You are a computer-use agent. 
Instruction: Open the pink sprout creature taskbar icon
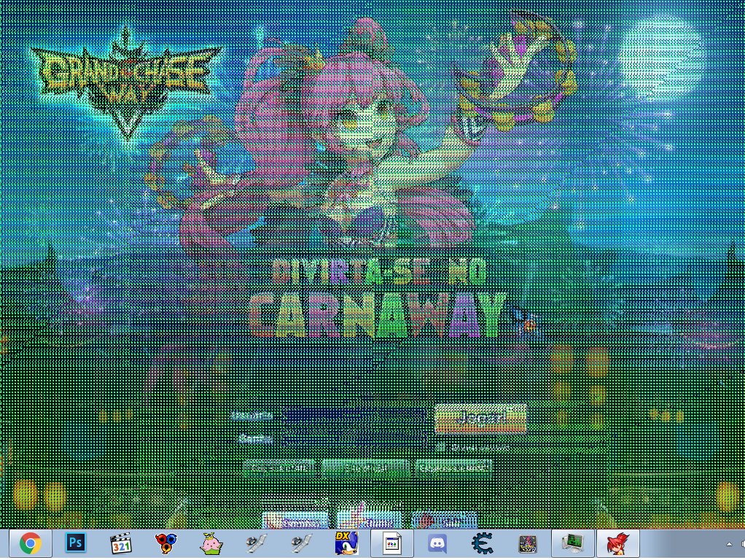click(x=211, y=543)
